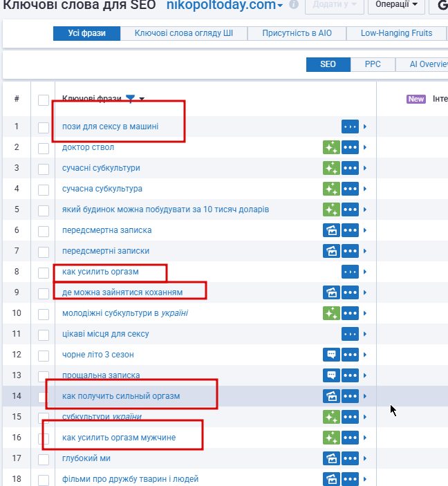Check the box for 'глубокий ми'
This screenshot has height=486, width=448.
point(44,460)
